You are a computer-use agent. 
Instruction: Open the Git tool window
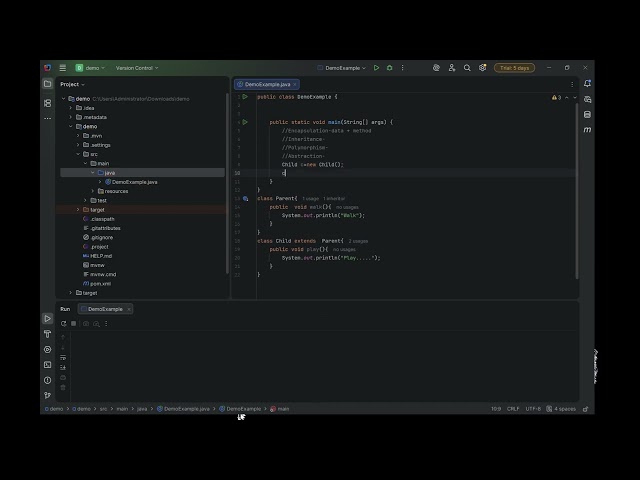[x=48, y=395]
